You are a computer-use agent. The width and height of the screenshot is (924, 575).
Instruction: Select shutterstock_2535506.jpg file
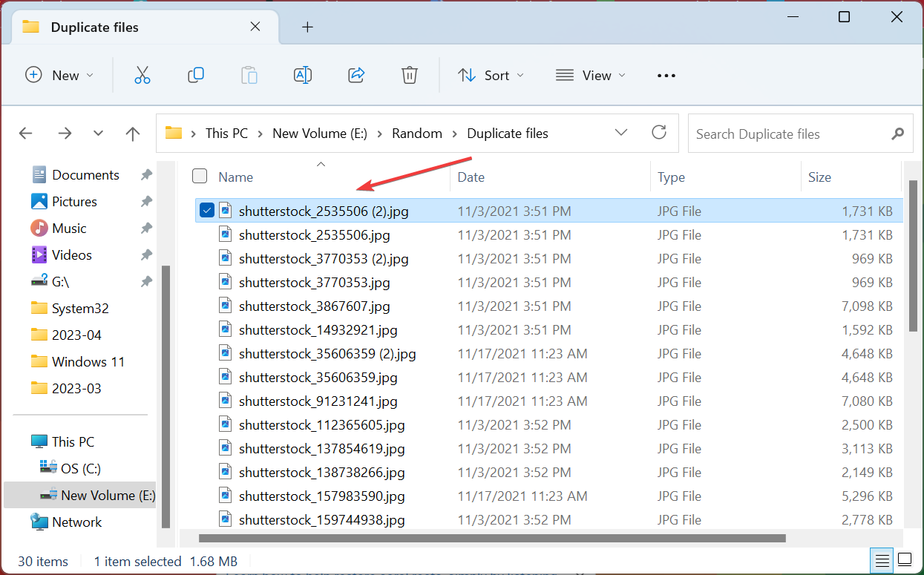(549, 235)
